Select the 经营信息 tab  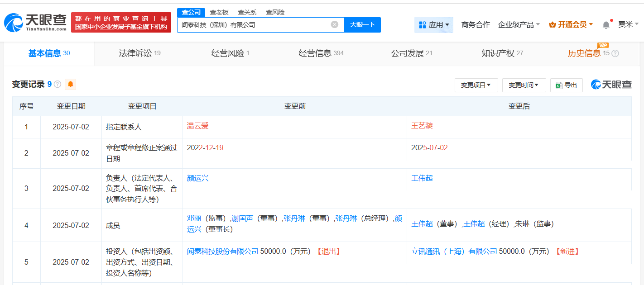pos(321,53)
